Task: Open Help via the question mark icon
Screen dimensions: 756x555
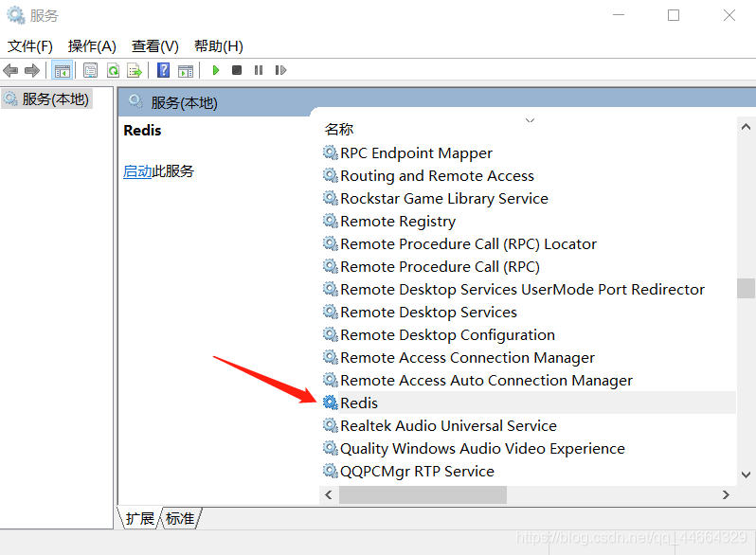Action: pos(163,70)
